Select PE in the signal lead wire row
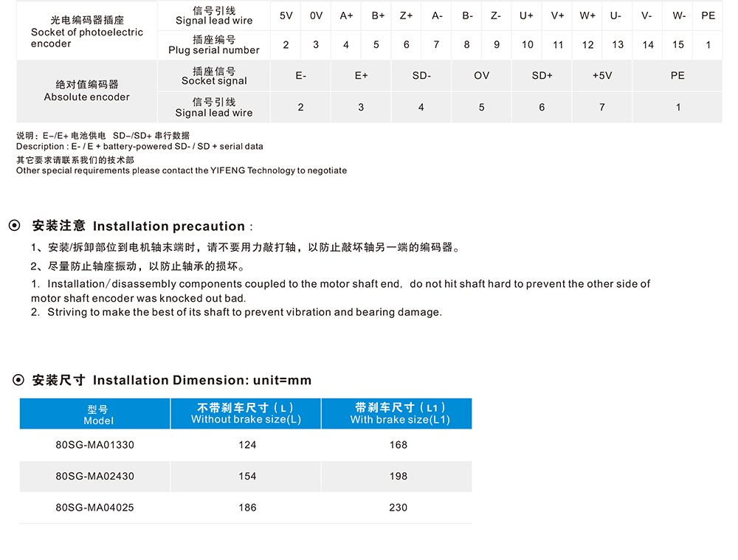The height and width of the screenshot is (560, 738). [708, 15]
